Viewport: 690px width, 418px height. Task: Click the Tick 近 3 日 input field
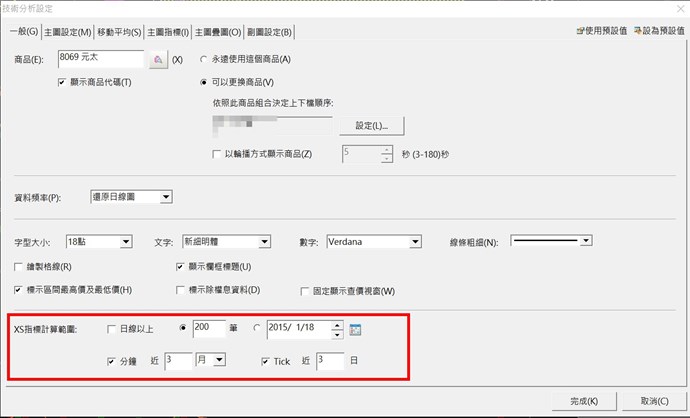click(330, 361)
